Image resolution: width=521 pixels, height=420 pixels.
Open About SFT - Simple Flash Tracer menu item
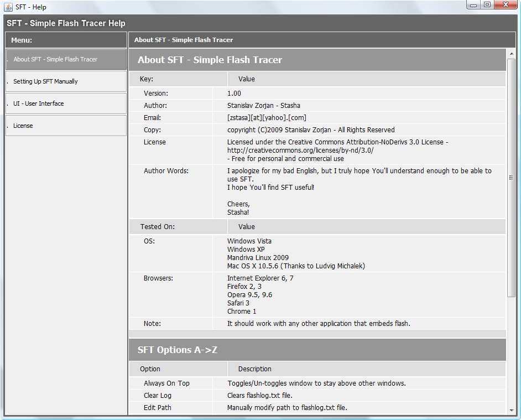coord(66,59)
